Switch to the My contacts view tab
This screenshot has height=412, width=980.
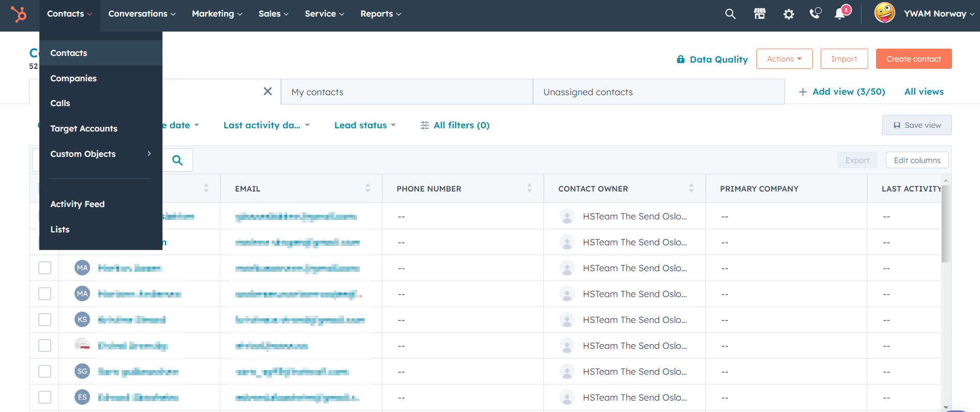point(407,92)
